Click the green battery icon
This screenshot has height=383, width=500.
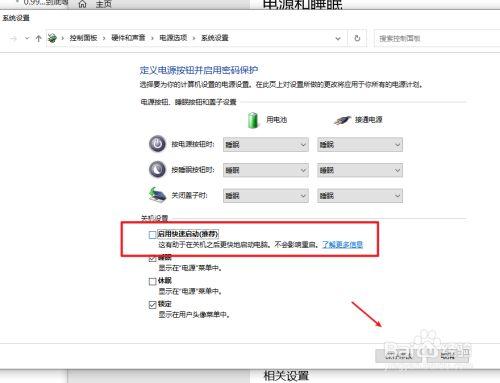click(253, 120)
